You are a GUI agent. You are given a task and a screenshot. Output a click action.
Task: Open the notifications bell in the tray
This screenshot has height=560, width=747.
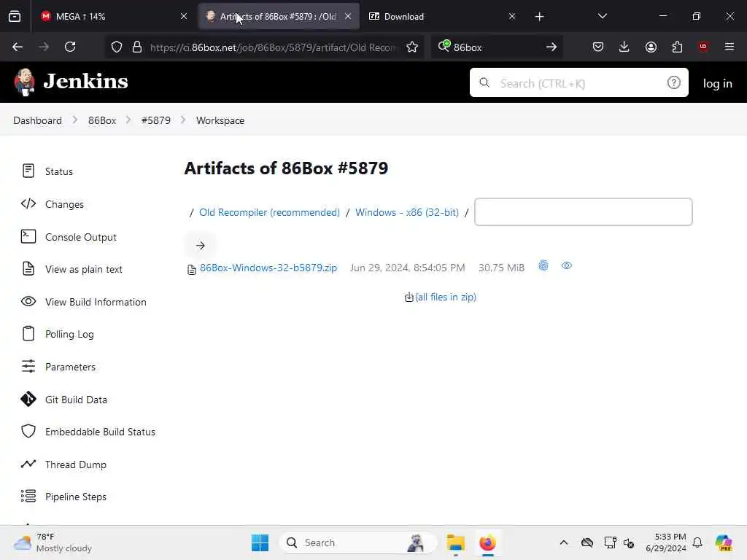coord(697,542)
